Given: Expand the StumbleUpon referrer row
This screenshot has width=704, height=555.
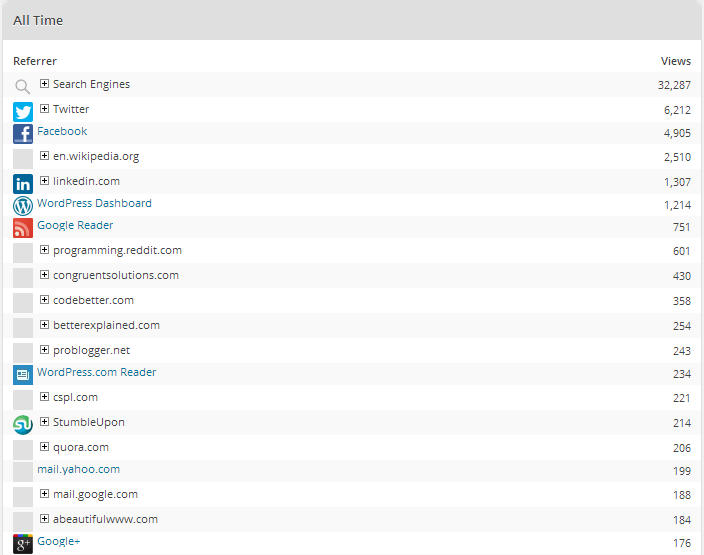Looking at the screenshot, I should 44,422.
